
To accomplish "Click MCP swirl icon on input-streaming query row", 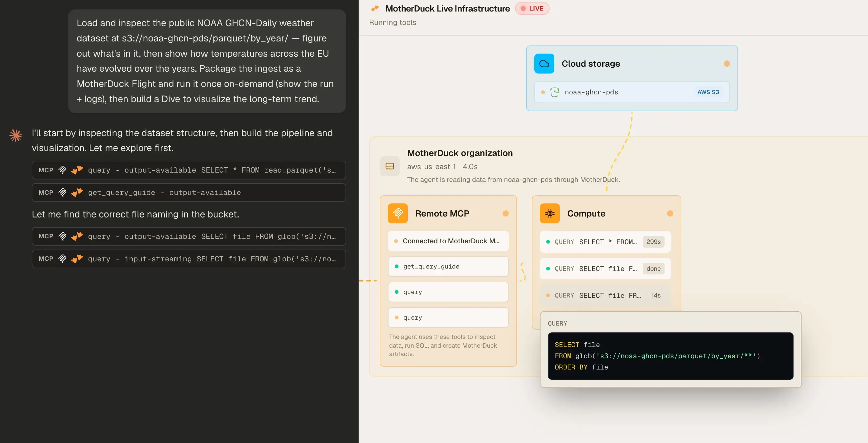I will (62, 259).
